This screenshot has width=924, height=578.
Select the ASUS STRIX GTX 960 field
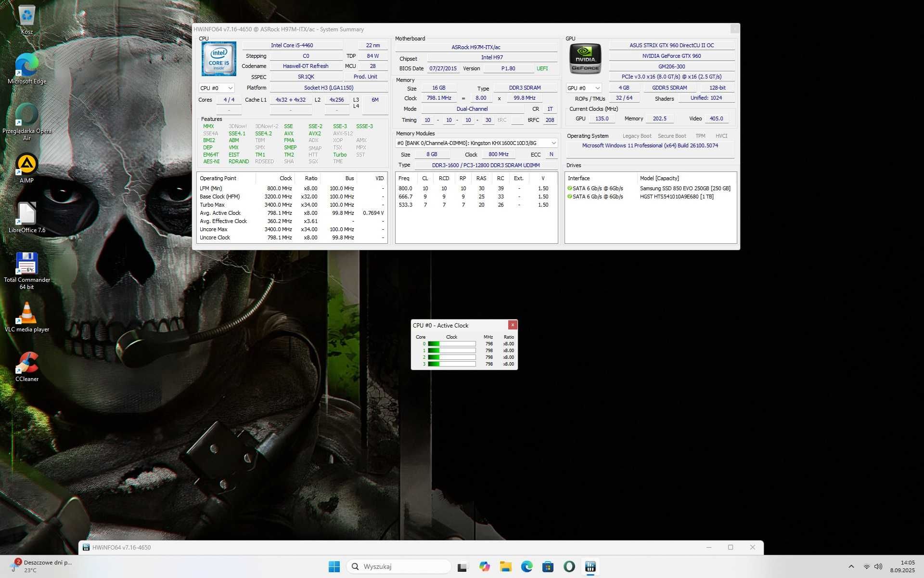coord(672,45)
